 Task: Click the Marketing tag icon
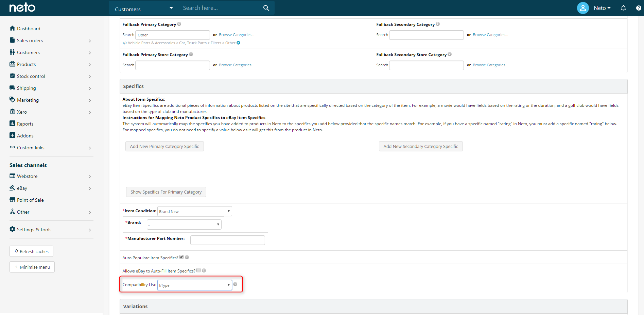13,100
